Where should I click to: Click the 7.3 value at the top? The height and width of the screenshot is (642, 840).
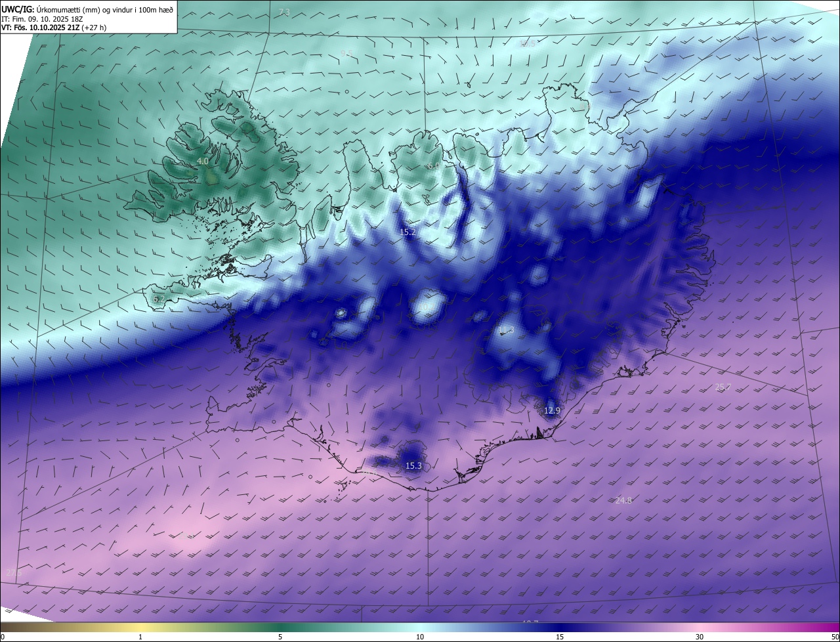tap(283, 12)
